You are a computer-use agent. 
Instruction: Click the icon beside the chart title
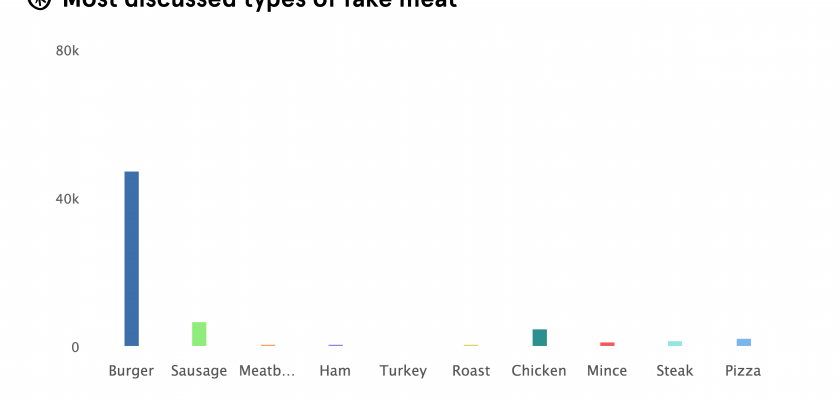(38, 3)
